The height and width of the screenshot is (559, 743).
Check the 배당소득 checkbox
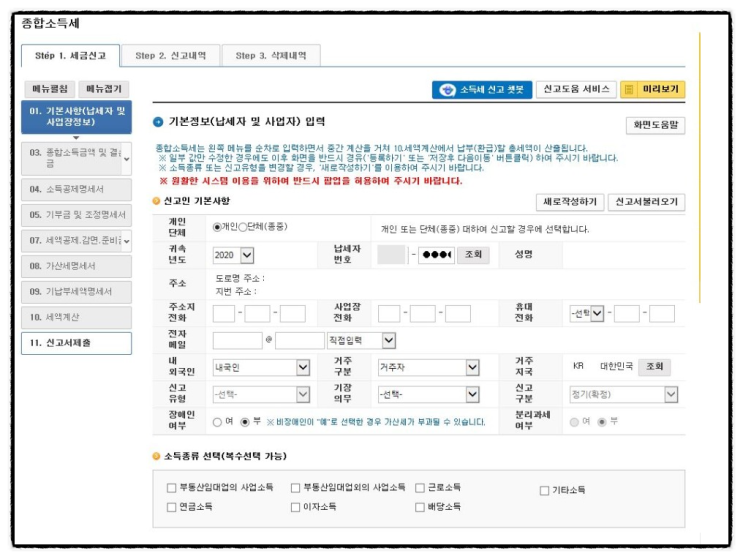click(x=420, y=507)
